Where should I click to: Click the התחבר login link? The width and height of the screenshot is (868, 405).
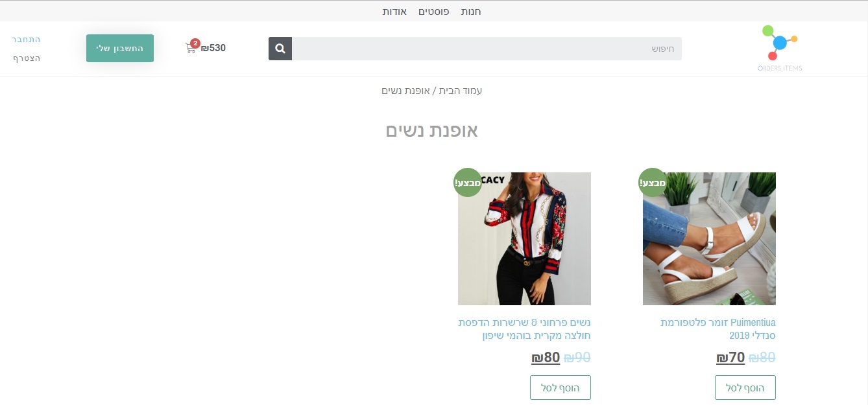click(x=27, y=40)
